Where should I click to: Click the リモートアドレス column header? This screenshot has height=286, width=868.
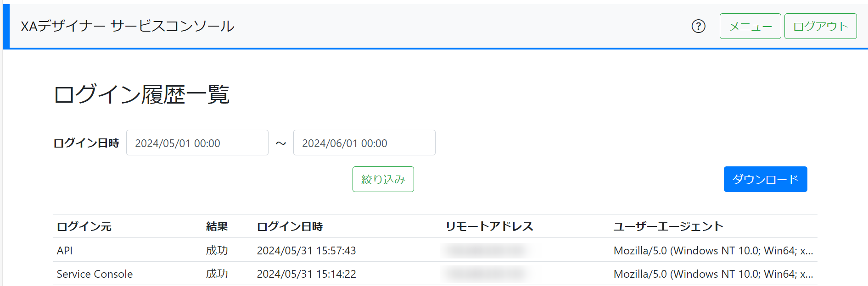tap(489, 226)
